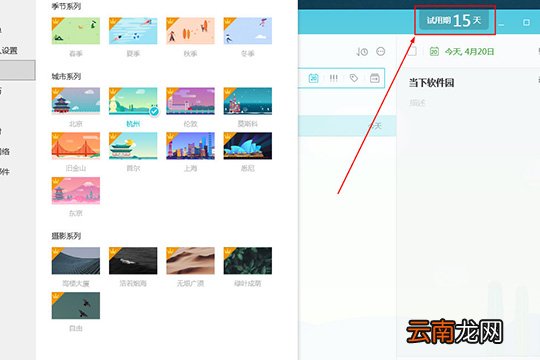Image resolution: width=540 pixels, height=360 pixels.
Task: Select the 北京 city theme
Action: coord(76,101)
